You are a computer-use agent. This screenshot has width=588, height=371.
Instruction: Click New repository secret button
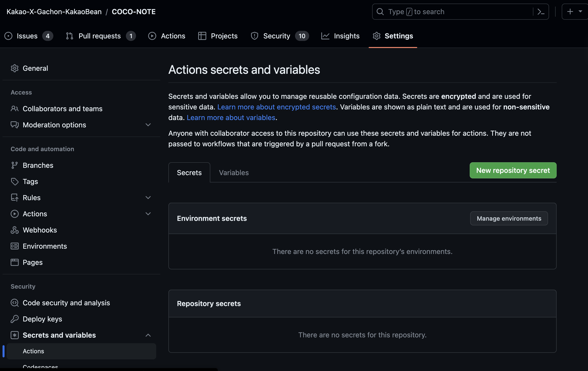coord(513,170)
